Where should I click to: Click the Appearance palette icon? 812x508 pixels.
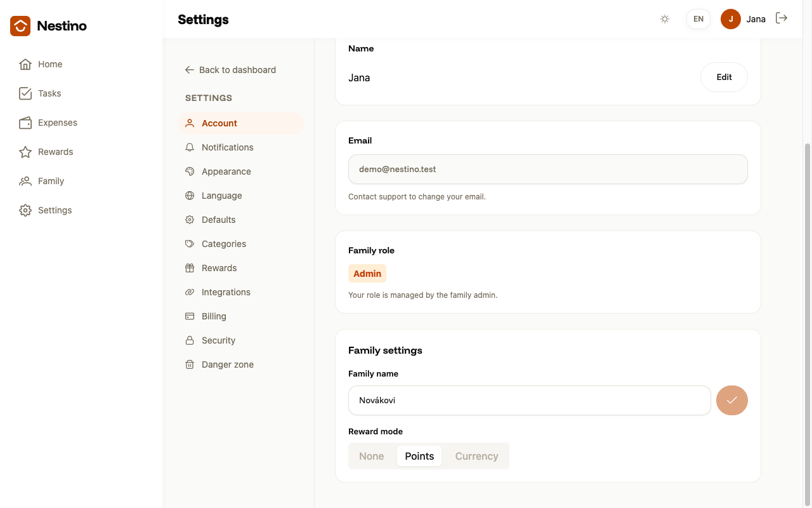tap(190, 171)
